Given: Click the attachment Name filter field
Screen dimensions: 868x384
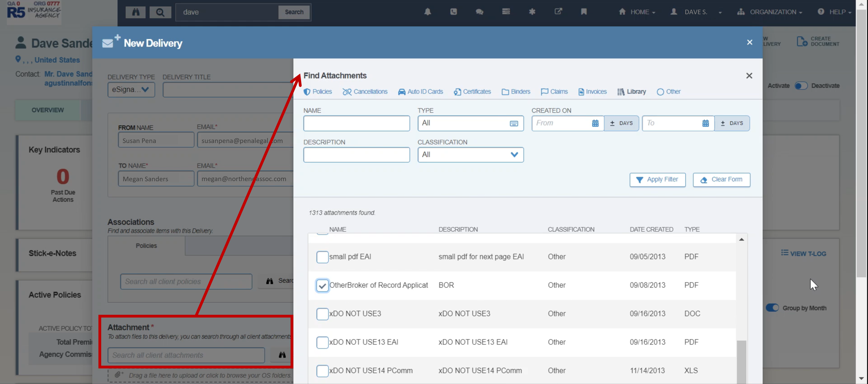Looking at the screenshot, I should (x=356, y=123).
